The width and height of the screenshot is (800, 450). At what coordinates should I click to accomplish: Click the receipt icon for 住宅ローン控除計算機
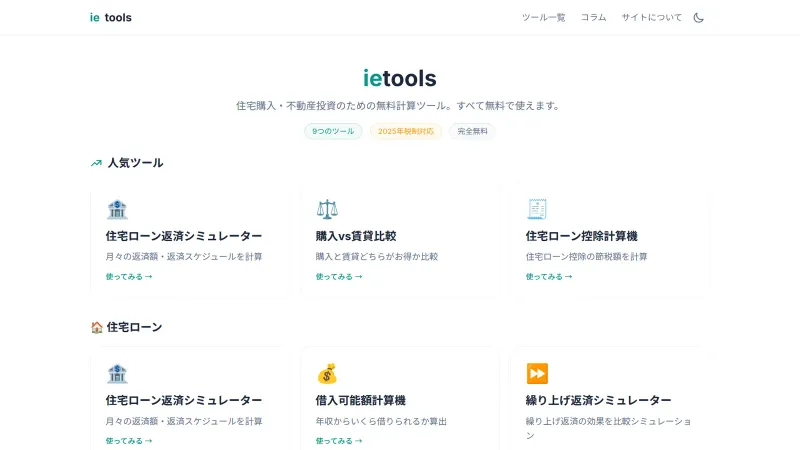537,209
